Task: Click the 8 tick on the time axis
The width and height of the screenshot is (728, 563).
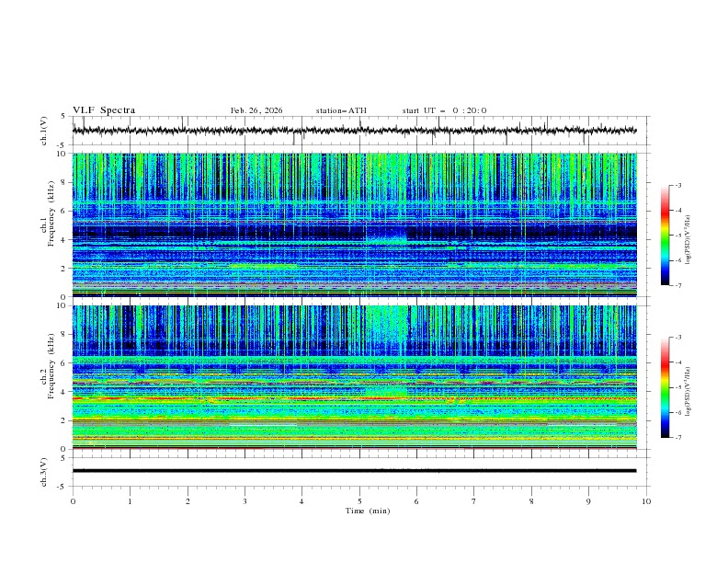Action: pos(531,501)
